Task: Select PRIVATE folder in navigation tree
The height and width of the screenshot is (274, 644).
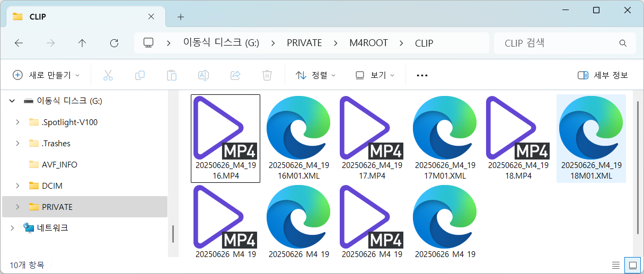Action: [57, 207]
